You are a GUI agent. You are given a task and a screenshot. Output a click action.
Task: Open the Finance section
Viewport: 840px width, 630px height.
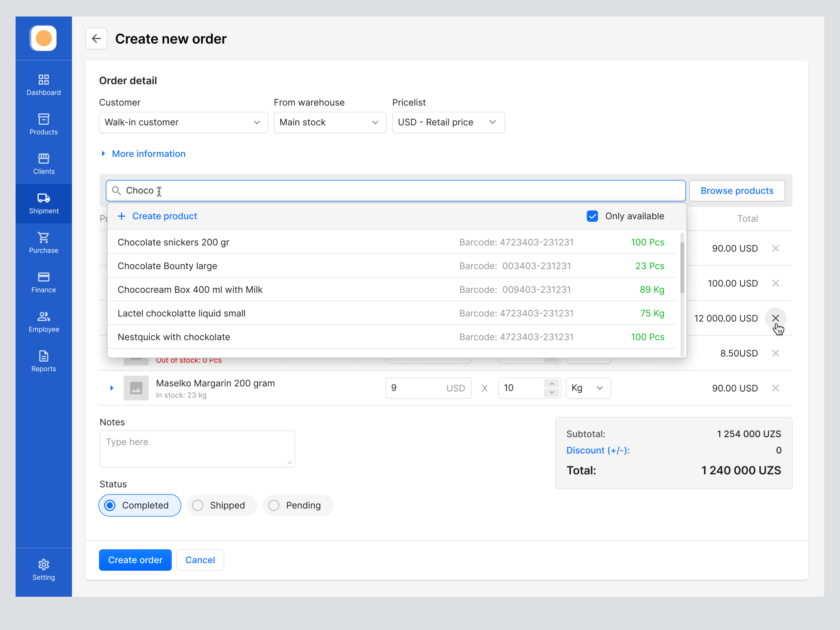click(x=43, y=281)
